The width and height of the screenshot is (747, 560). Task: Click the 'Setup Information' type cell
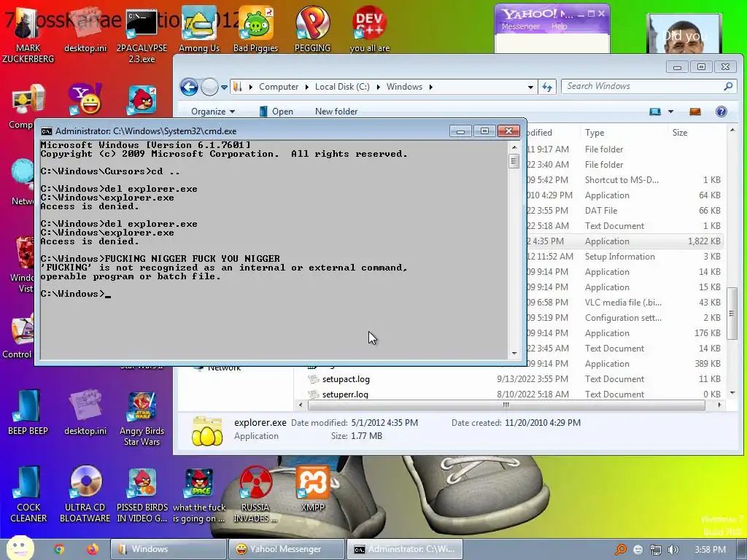pos(620,257)
